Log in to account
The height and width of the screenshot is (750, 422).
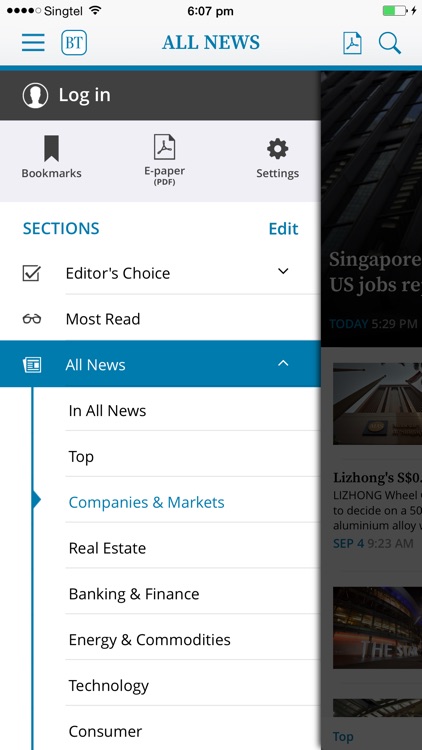pos(85,95)
